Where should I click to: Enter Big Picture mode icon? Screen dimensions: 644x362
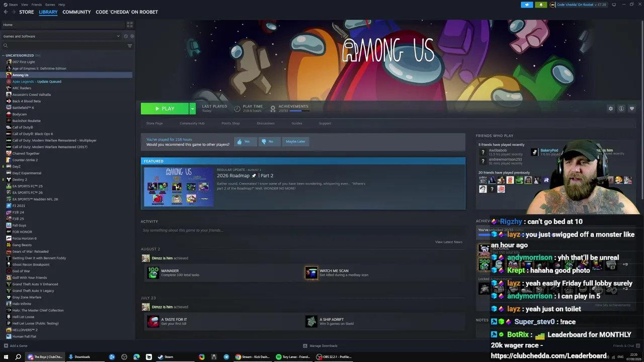pyautogui.click(x=614, y=5)
